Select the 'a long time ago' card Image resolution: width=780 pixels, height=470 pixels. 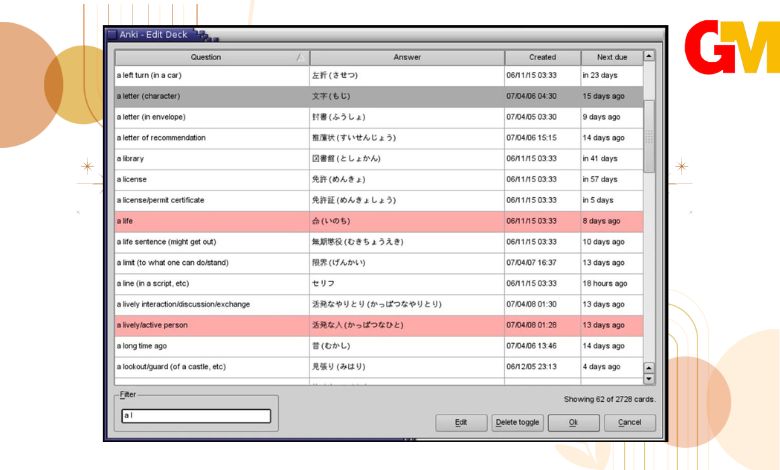[379, 347]
